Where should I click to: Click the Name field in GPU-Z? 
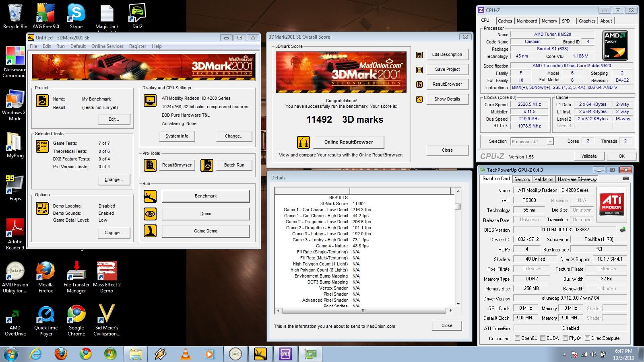pyautogui.click(x=553, y=190)
